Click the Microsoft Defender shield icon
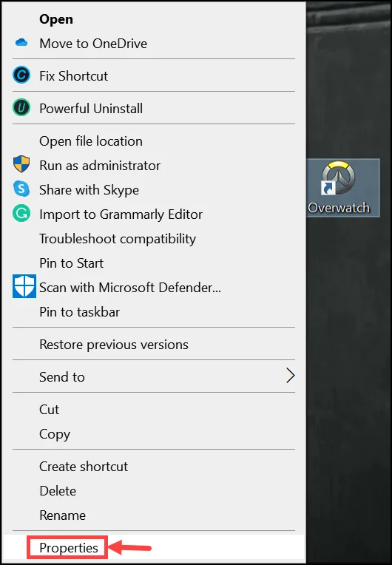The width and height of the screenshot is (392, 565). 24,286
